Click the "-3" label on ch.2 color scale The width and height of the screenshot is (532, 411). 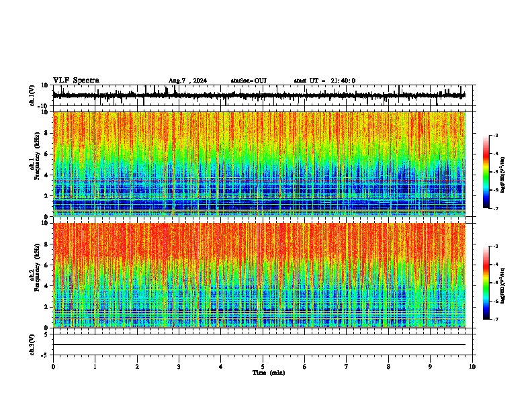point(495,246)
